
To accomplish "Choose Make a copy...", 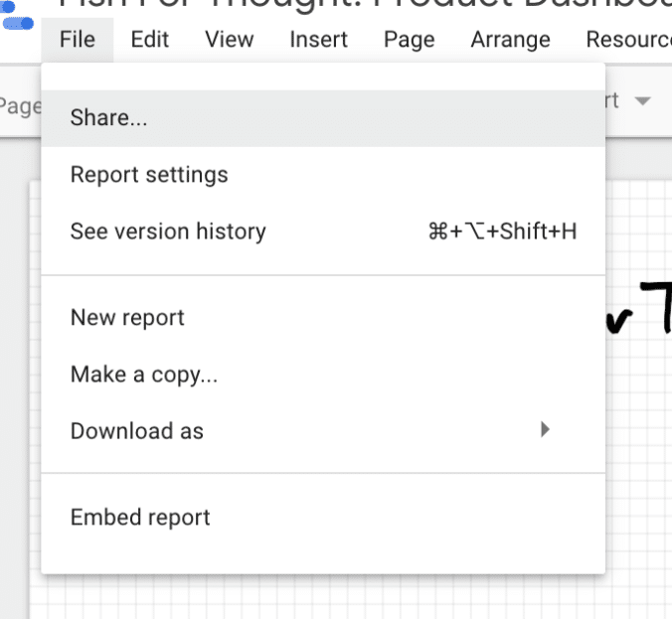I will click(323, 375).
